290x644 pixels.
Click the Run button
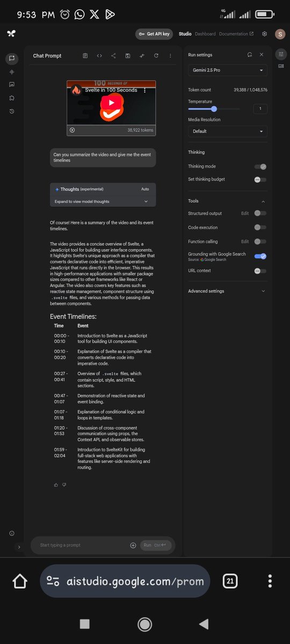click(156, 545)
